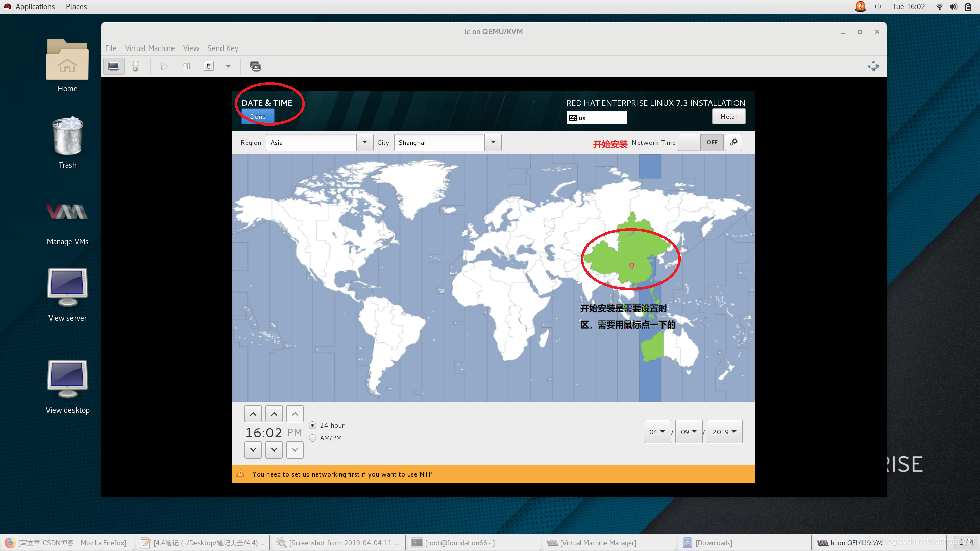Click the notification alert tray icon
The height and width of the screenshot is (551, 980).
tap(861, 7)
